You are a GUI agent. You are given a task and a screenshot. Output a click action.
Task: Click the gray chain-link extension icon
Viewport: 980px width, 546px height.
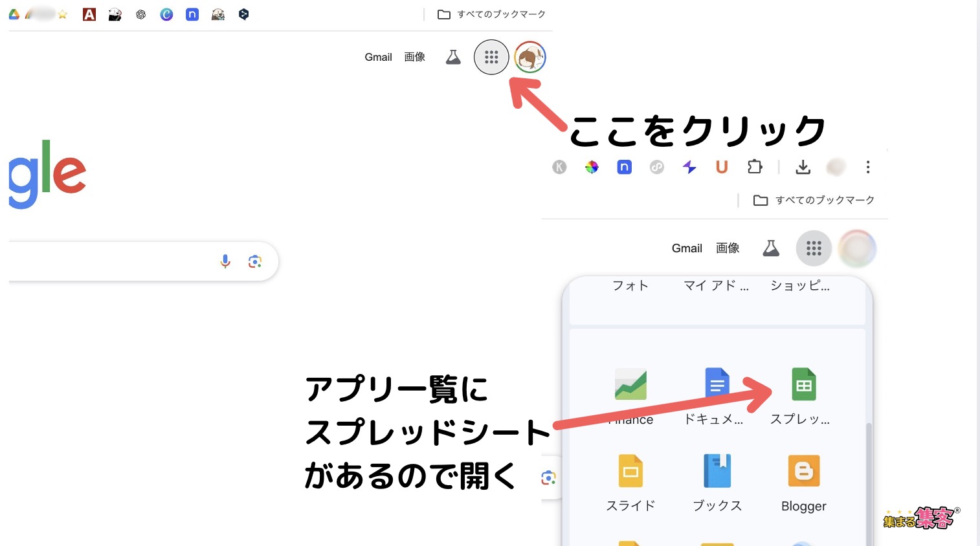pyautogui.click(x=657, y=167)
